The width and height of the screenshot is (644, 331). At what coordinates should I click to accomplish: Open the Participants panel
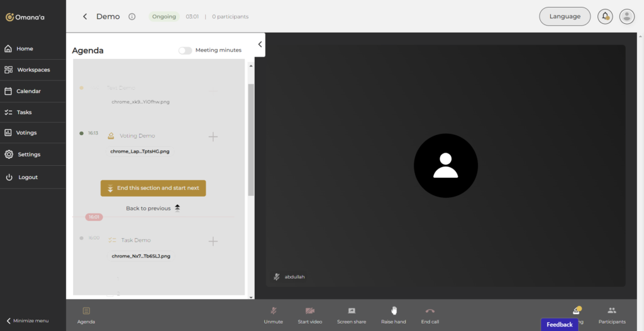point(611,315)
